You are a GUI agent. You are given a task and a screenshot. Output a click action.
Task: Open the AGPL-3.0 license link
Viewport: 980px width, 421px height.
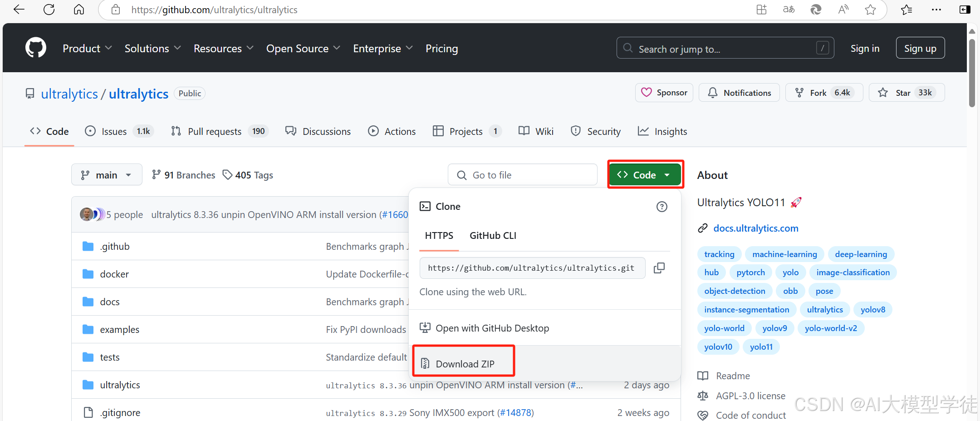coord(750,396)
